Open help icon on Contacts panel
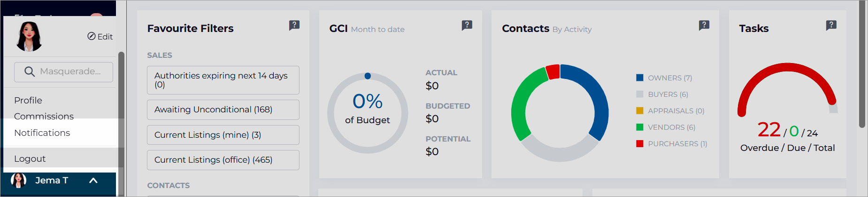 704,25
